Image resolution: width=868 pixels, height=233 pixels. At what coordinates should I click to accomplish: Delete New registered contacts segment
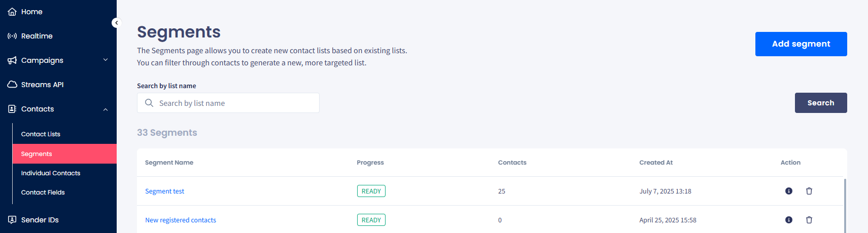pyautogui.click(x=809, y=220)
